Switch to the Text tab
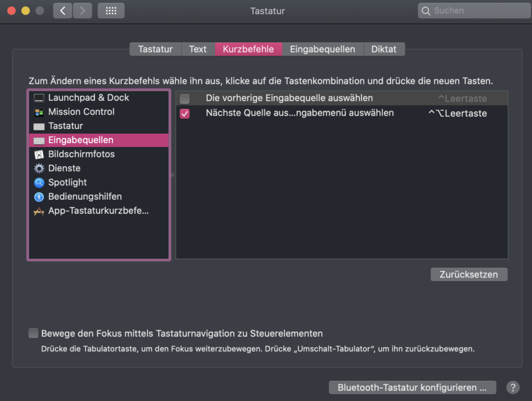 197,49
